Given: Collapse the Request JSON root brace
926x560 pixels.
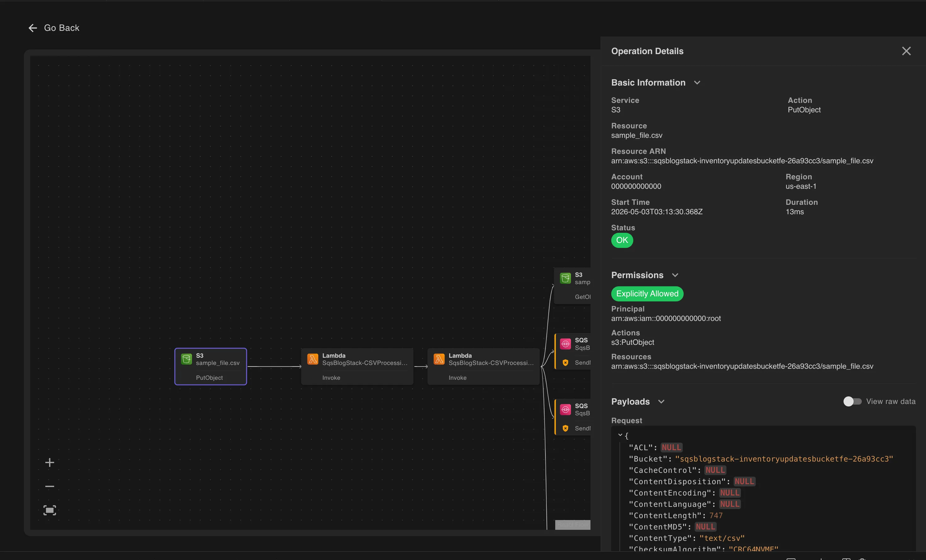Looking at the screenshot, I should 620,435.
